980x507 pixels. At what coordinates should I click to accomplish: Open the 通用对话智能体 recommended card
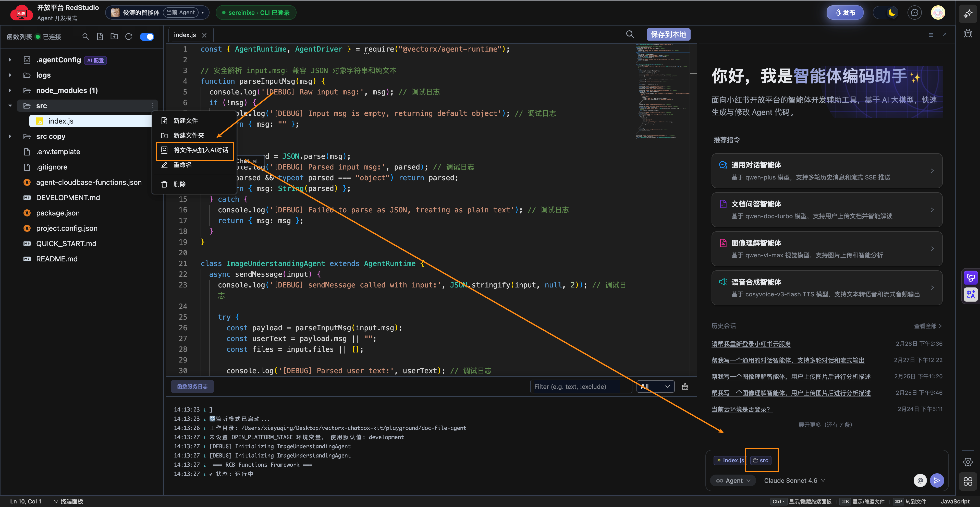pyautogui.click(x=827, y=171)
